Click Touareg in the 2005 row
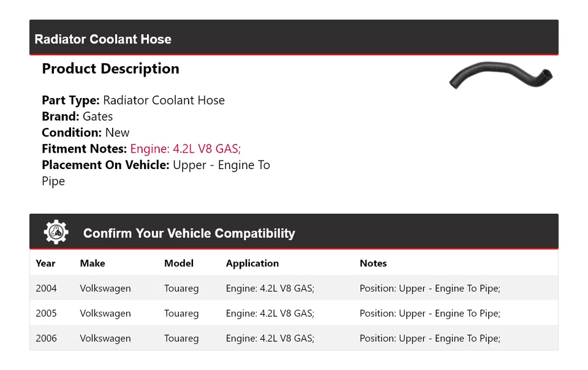The height and width of the screenshot is (370, 588). (x=181, y=314)
